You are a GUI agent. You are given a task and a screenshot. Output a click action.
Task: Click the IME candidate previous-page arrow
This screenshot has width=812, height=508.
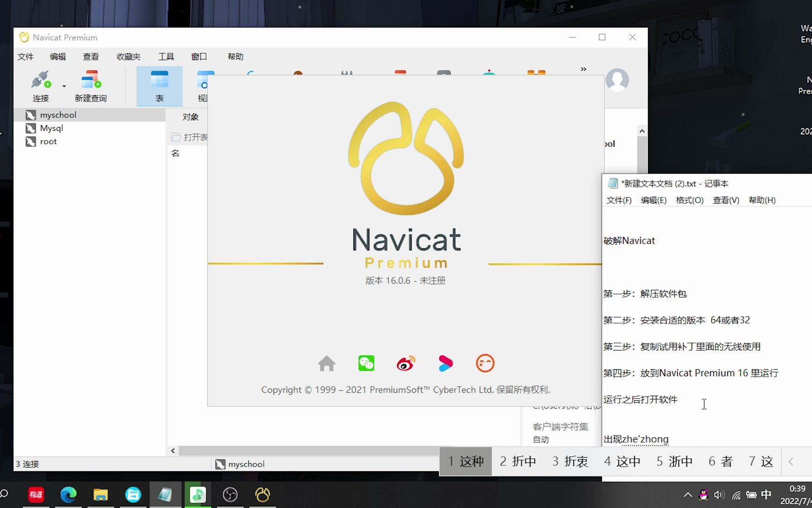pos(791,462)
